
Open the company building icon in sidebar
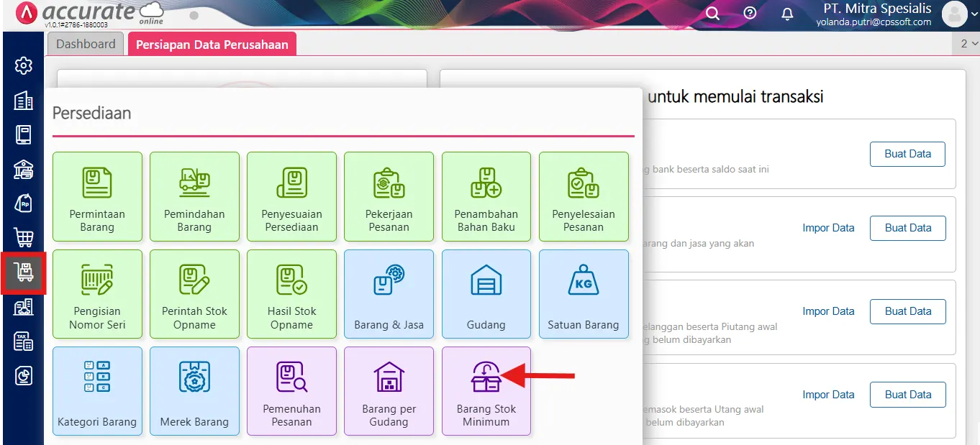pyautogui.click(x=24, y=101)
